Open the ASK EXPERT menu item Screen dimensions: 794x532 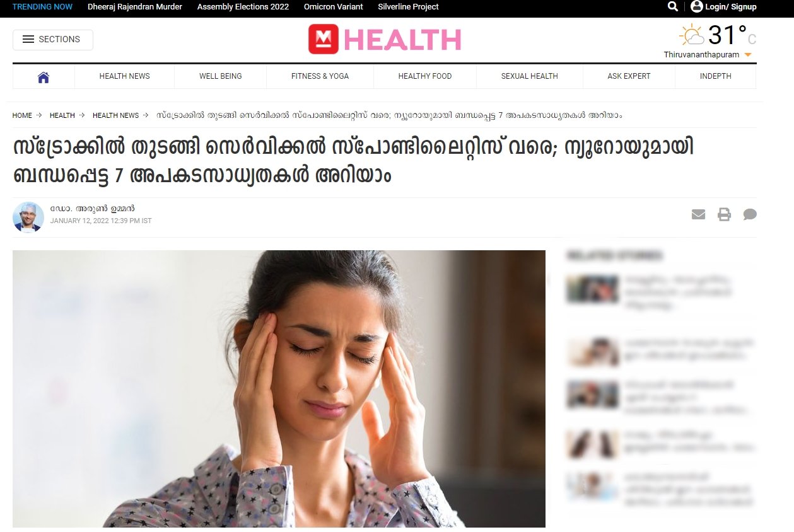629,76
